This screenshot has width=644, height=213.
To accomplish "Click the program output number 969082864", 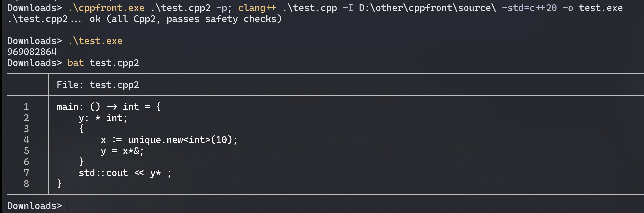I will [32, 52].
